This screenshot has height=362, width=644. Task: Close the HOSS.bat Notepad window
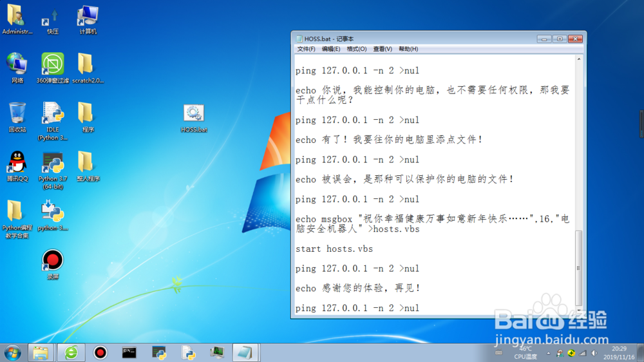[x=575, y=39]
